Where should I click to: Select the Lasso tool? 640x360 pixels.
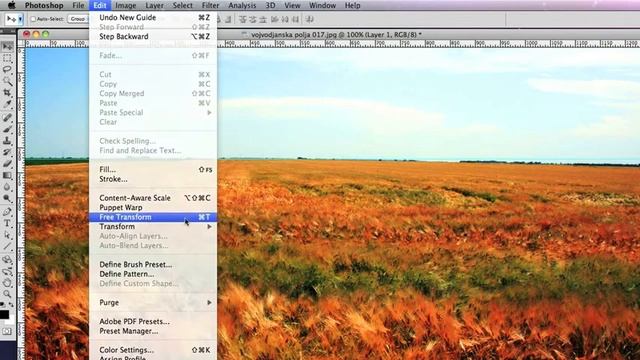(7, 70)
